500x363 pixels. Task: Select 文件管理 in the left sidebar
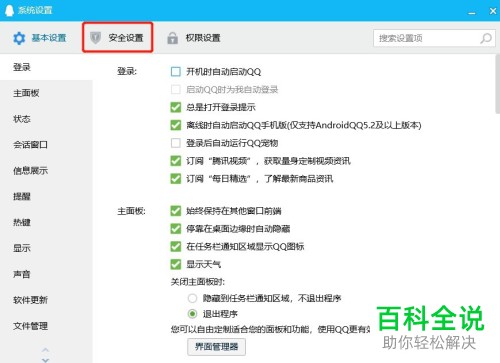point(46,326)
